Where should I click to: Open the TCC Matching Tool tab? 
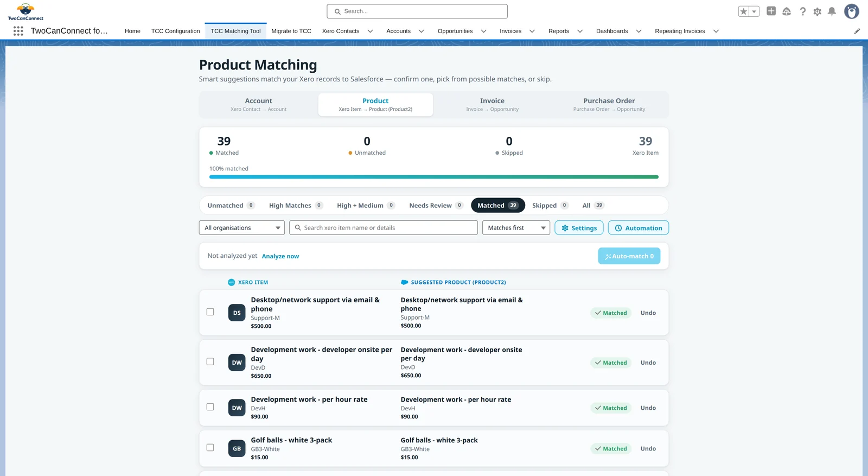[x=235, y=31]
